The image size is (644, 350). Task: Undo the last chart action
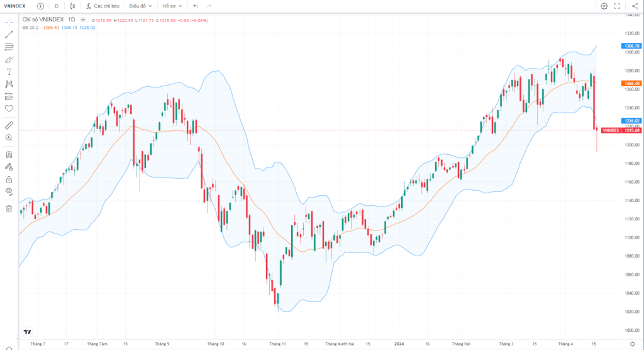196,6
